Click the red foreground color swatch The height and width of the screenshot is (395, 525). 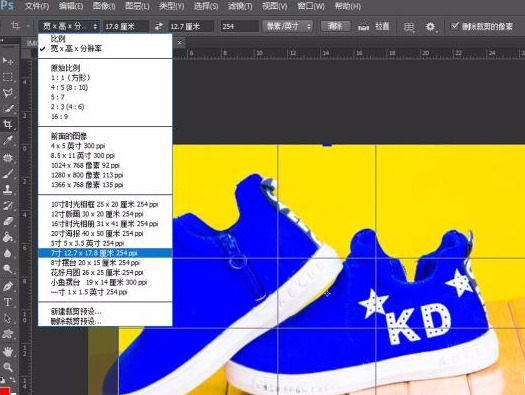tap(4, 391)
